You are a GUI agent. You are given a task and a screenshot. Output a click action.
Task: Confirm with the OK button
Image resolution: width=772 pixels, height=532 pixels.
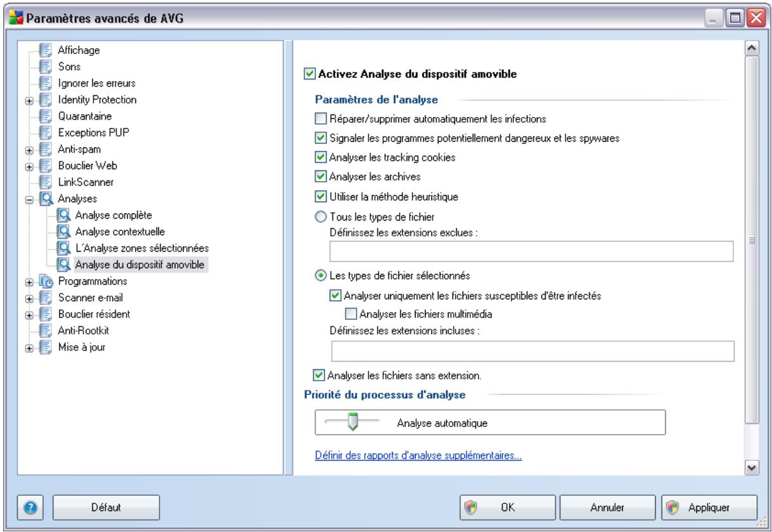[506, 507]
